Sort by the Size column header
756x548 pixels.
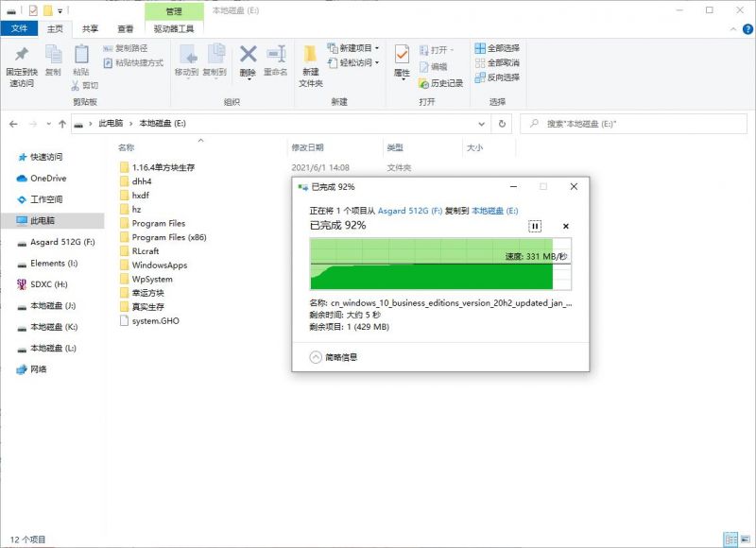[x=490, y=147]
